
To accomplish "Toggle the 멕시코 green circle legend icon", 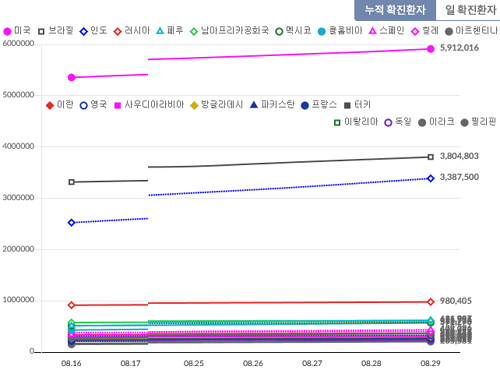I will pyautogui.click(x=279, y=31).
